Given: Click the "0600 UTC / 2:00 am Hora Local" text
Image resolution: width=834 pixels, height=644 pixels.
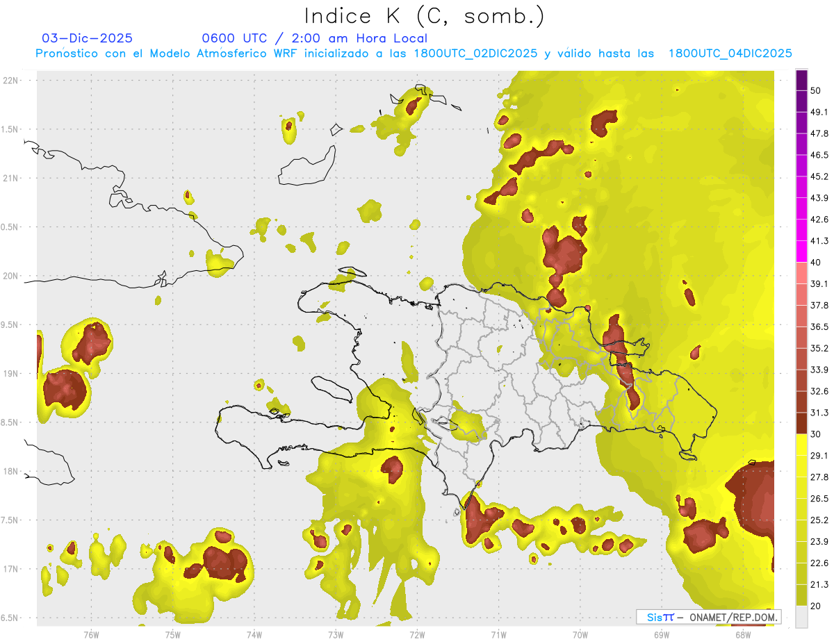Looking at the screenshot, I should pyautogui.click(x=314, y=38).
